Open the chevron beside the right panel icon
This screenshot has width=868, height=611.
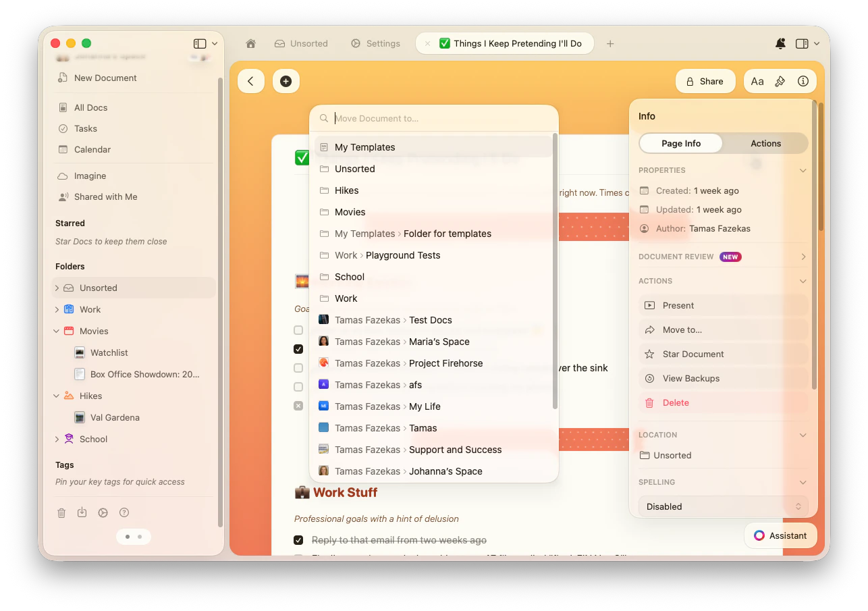click(817, 43)
